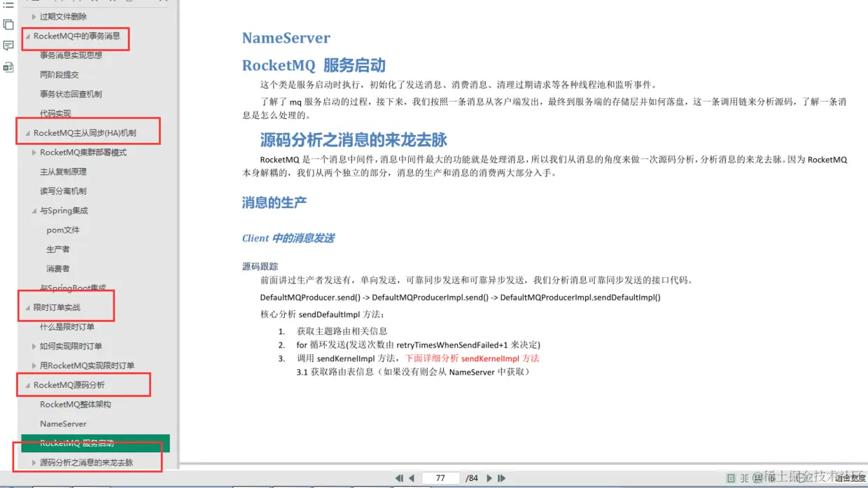Open 事务状态回查机制 in the outline
The image size is (868, 488).
point(71,94)
